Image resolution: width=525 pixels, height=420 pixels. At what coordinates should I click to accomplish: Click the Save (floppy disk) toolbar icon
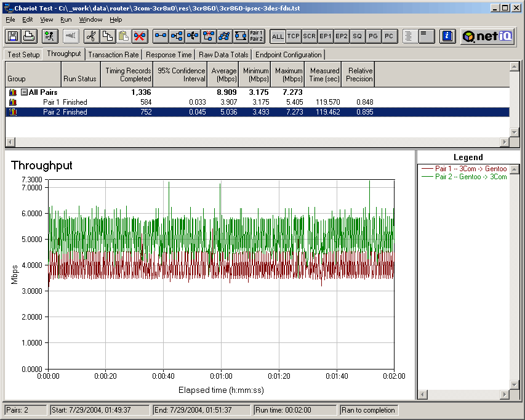tap(13, 36)
